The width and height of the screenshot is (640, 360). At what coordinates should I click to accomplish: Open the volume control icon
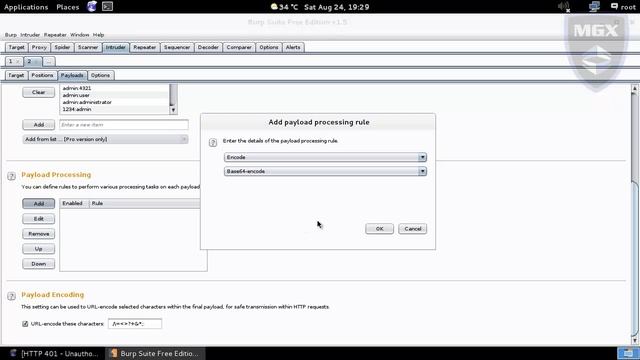pyautogui.click(x=564, y=7)
